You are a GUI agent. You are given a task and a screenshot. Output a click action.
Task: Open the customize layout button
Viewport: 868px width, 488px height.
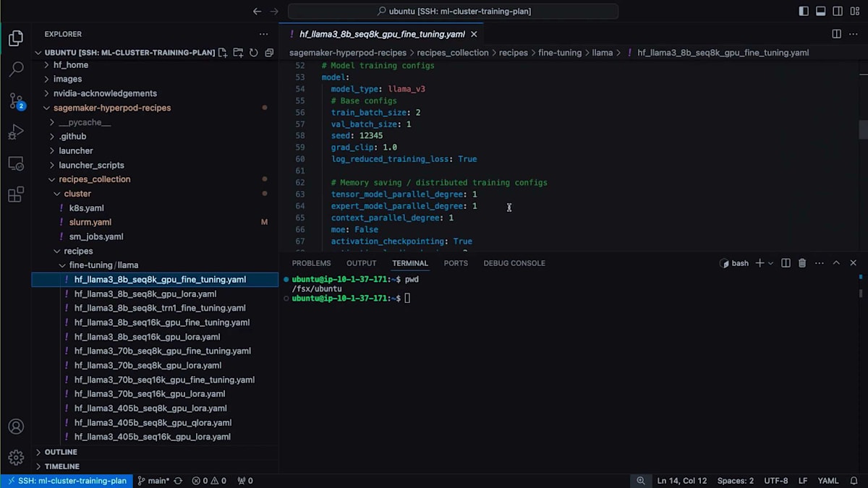tap(855, 11)
